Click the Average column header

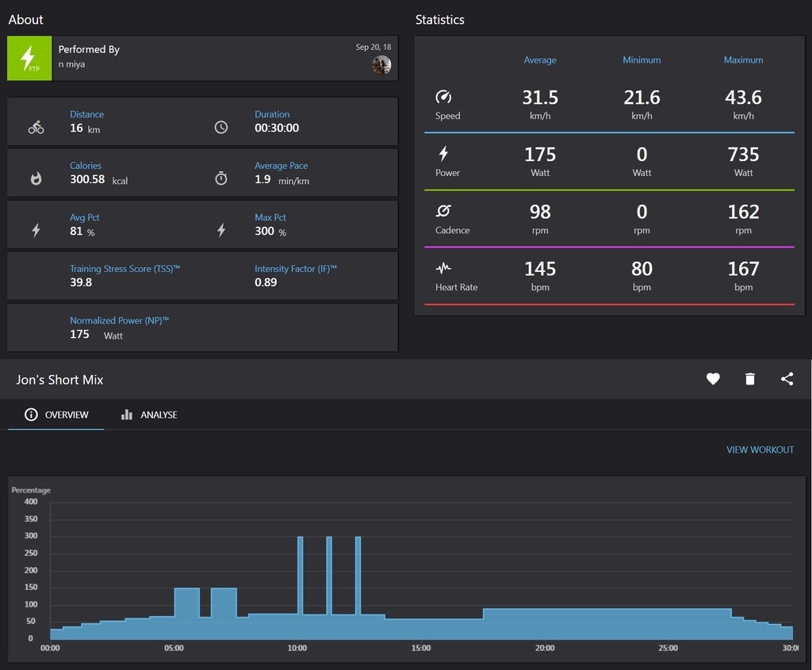[539, 60]
